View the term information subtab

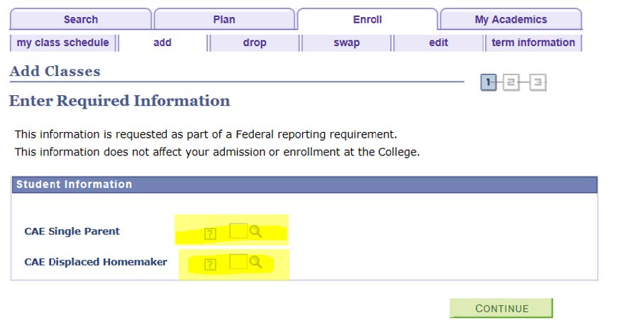533,43
